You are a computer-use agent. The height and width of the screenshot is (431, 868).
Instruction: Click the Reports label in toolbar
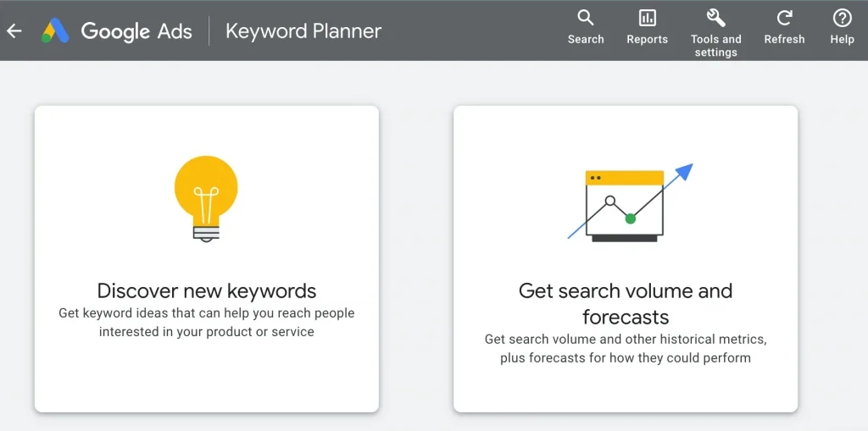click(x=647, y=39)
